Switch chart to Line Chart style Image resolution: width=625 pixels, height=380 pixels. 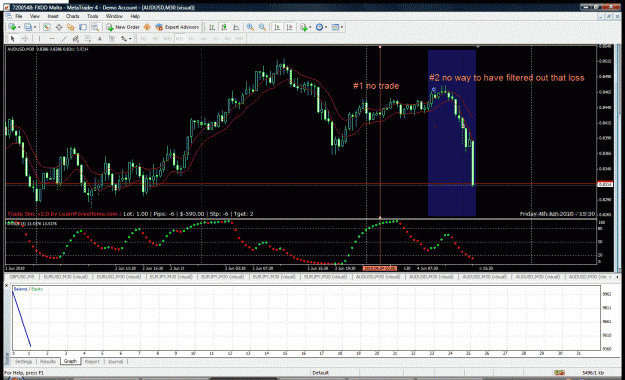tap(236, 27)
